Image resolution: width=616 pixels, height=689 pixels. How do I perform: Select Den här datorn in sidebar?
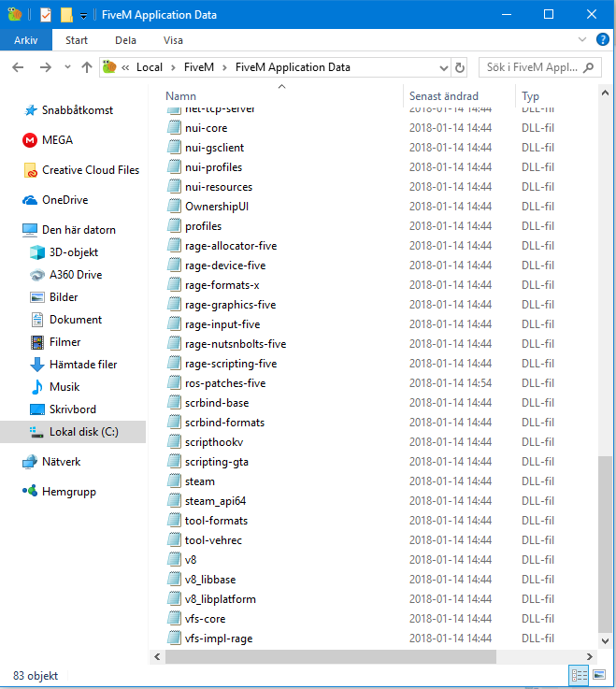coord(79,229)
